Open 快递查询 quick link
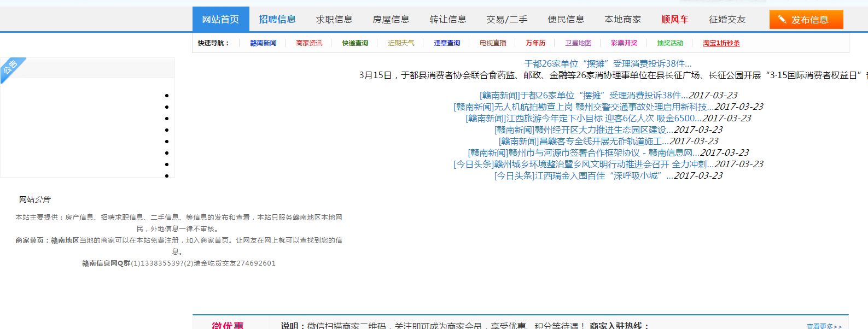This screenshot has height=329, width=868. [x=355, y=43]
